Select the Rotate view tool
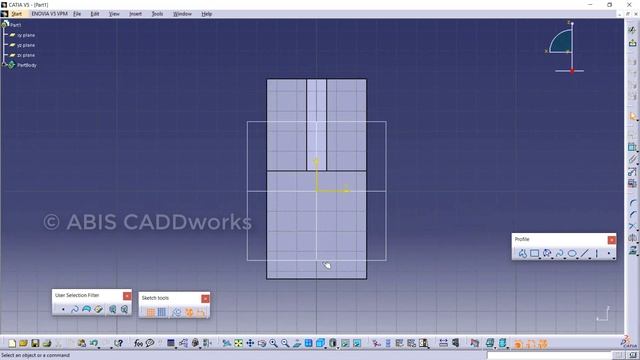 point(262,343)
